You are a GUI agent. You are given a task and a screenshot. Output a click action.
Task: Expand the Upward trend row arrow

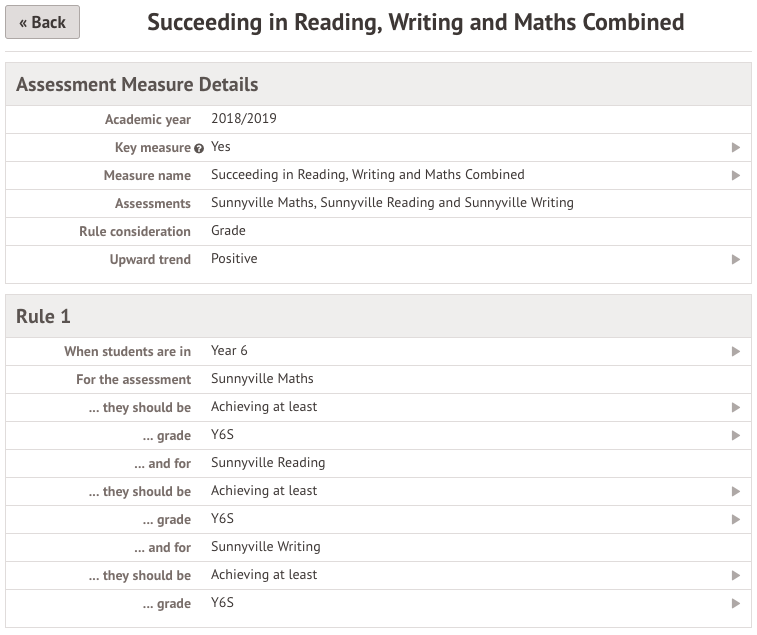[735, 259]
